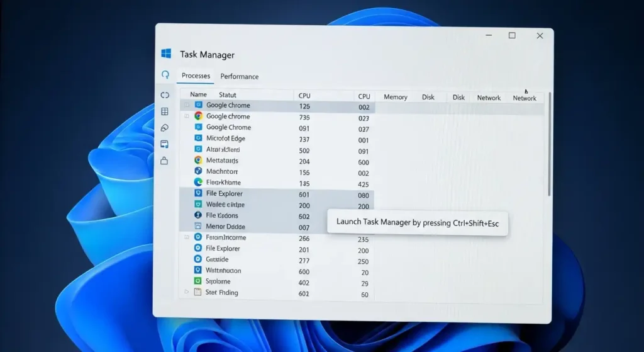Open the window-shaped sidebar icon

[x=164, y=144]
